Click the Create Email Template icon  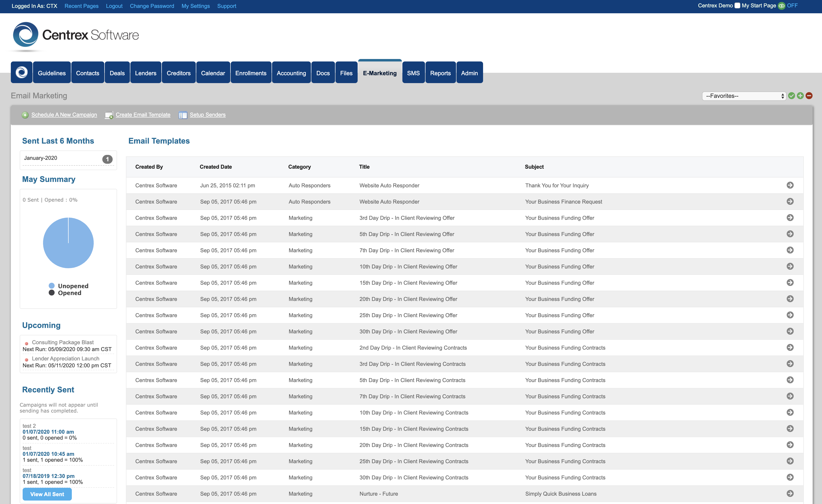pyautogui.click(x=109, y=115)
